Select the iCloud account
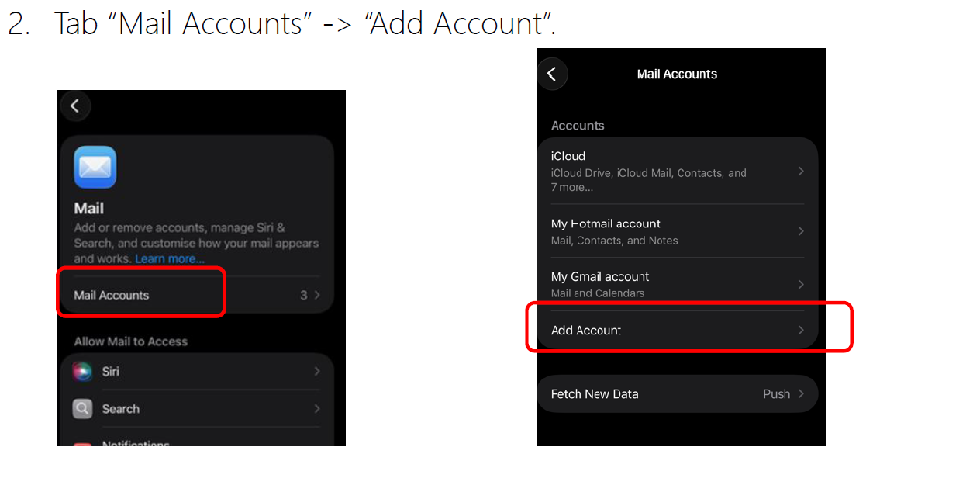The width and height of the screenshot is (980, 492). click(678, 171)
